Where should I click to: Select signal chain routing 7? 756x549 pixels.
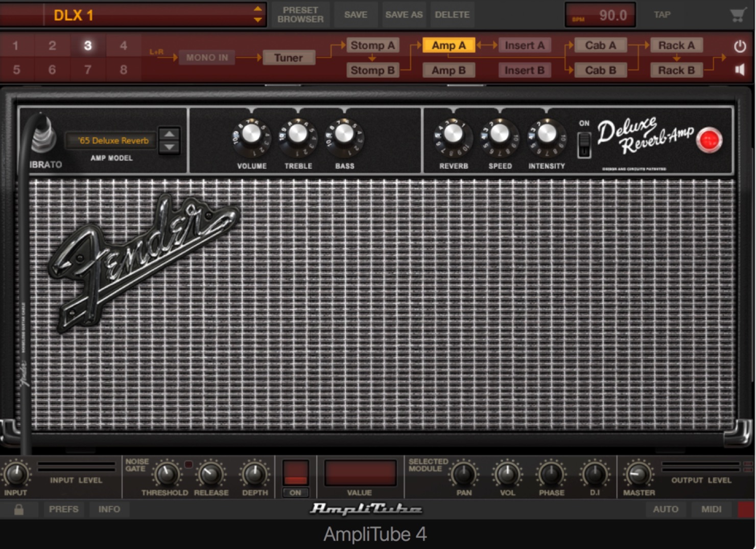pyautogui.click(x=88, y=70)
